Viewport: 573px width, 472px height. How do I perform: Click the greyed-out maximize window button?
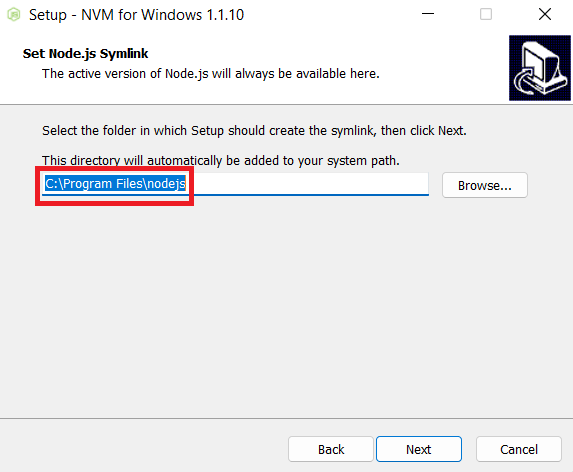pos(486,14)
